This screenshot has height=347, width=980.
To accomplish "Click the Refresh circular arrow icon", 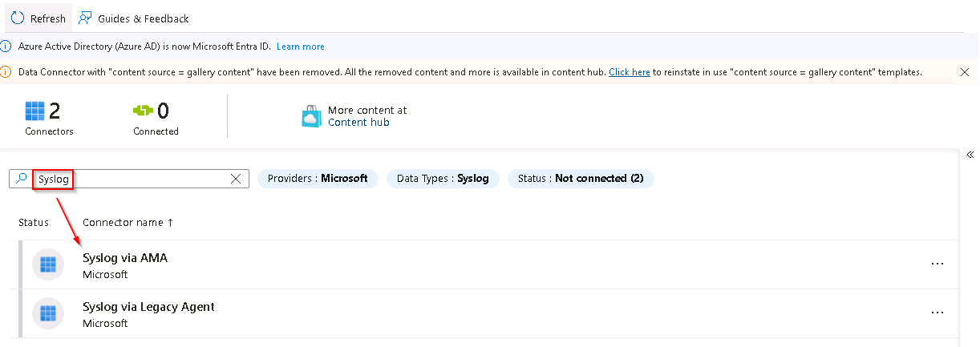I will point(18,18).
